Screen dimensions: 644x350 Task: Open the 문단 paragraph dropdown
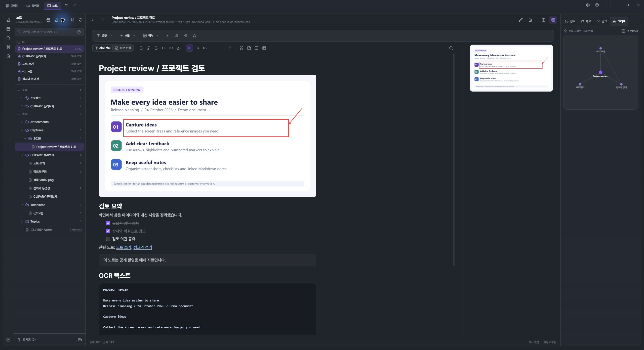pyautogui.click(x=104, y=36)
